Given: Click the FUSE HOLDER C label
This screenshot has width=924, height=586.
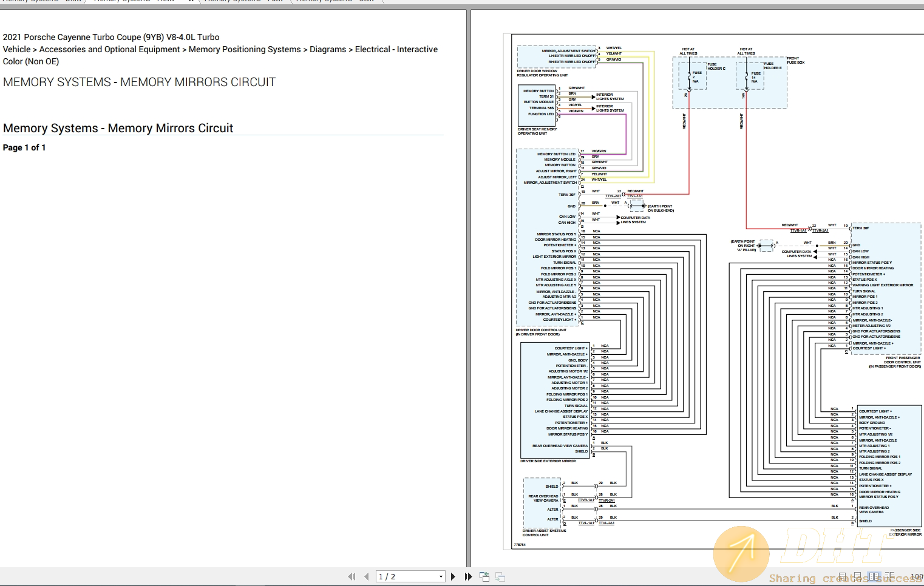Looking at the screenshot, I should click(716, 66).
